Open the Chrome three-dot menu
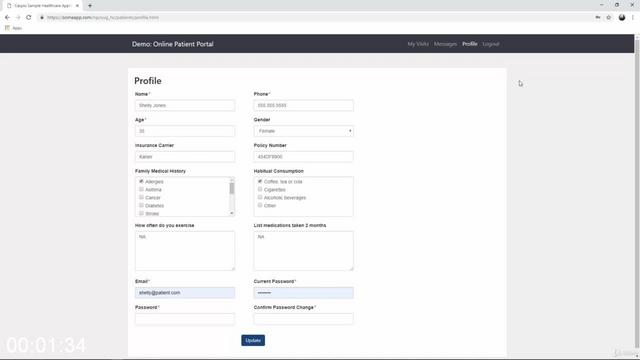The width and height of the screenshot is (640, 360). point(633,18)
